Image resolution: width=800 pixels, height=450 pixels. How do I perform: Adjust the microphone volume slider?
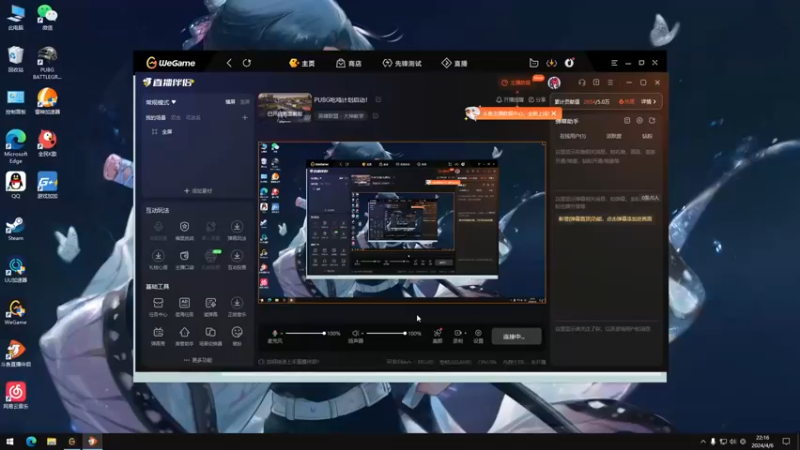[x=305, y=334]
